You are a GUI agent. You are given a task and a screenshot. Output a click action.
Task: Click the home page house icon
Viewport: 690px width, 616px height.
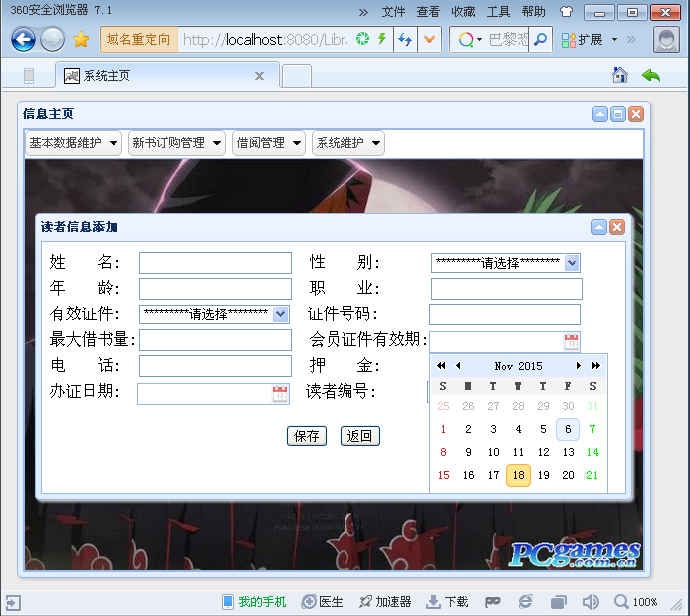point(620,75)
